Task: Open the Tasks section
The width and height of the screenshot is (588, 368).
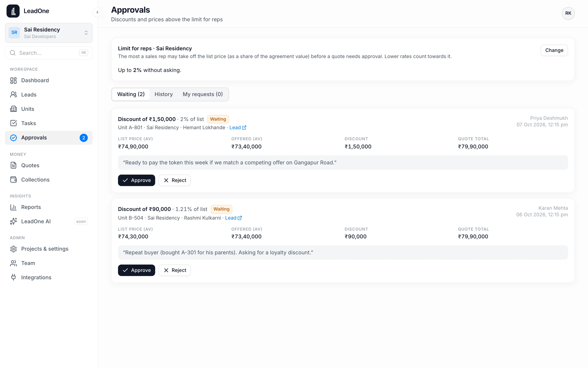Action: pos(49,123)
